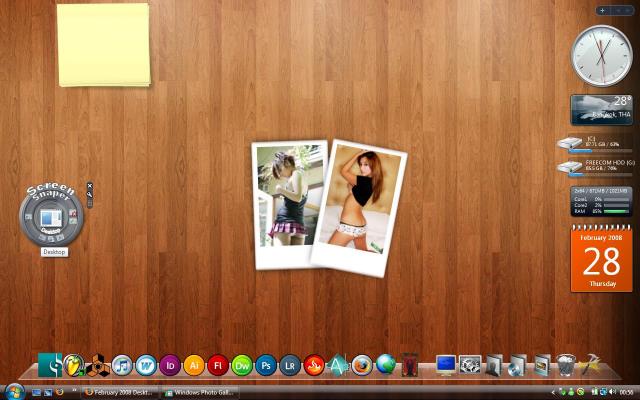Launch Dreamweaver (Dw) dock icon
Image resolution: width=640 pixels, height=400 pixels.
[x=242, y=365]
